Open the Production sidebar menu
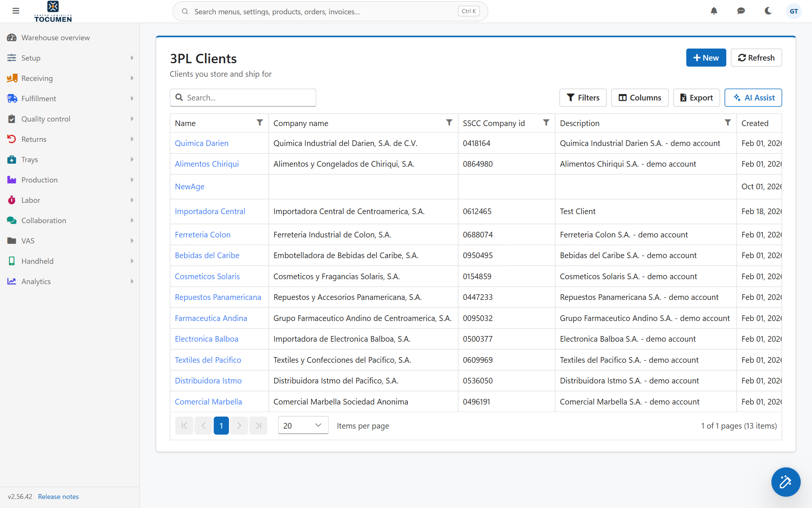 click(70, 180)
